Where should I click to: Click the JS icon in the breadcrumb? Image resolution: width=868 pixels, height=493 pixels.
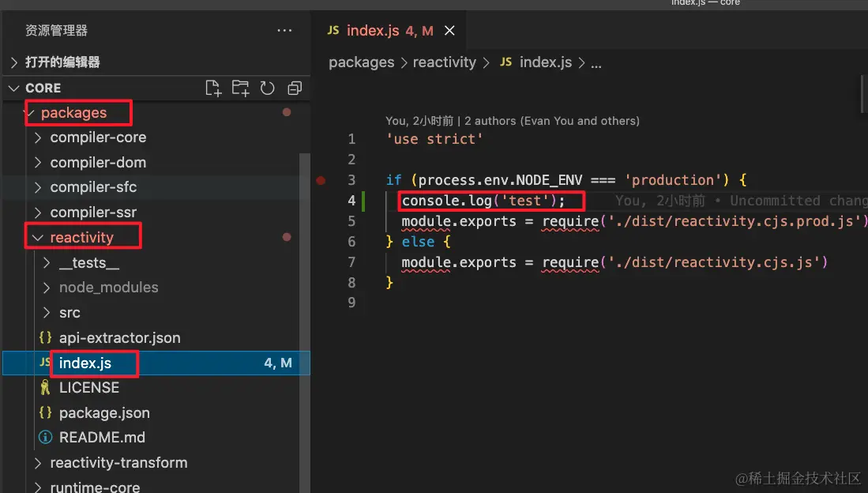(506, 62)
